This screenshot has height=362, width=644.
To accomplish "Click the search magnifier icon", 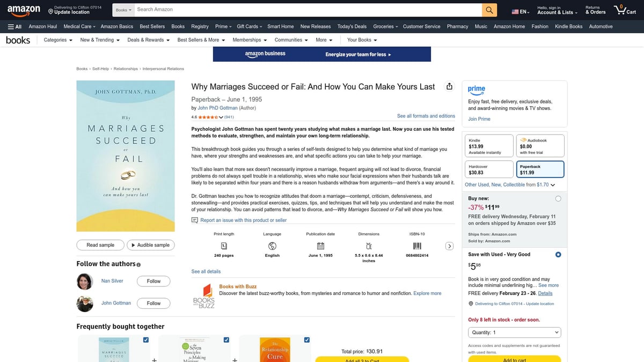I will 489,9.
